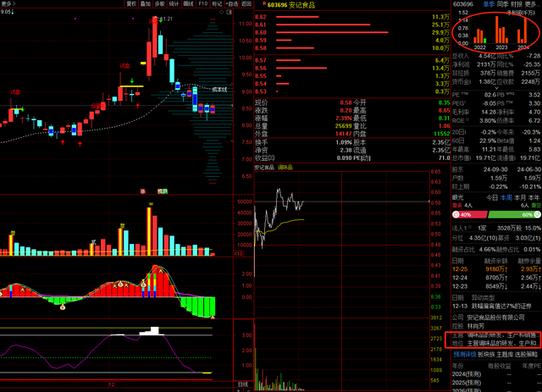The width and height of the screenshot is (542, 392).
Task: Open the 板块族 tab
Action: 486,355
